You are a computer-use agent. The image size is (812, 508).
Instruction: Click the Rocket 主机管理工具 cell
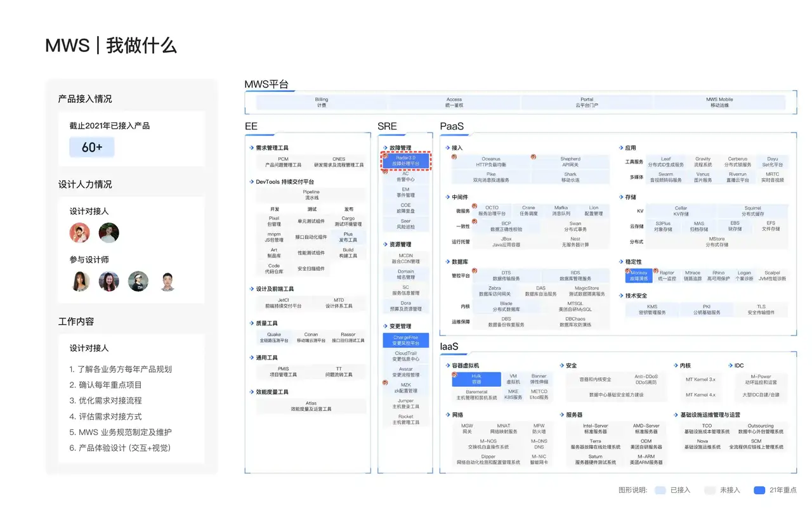406,419
